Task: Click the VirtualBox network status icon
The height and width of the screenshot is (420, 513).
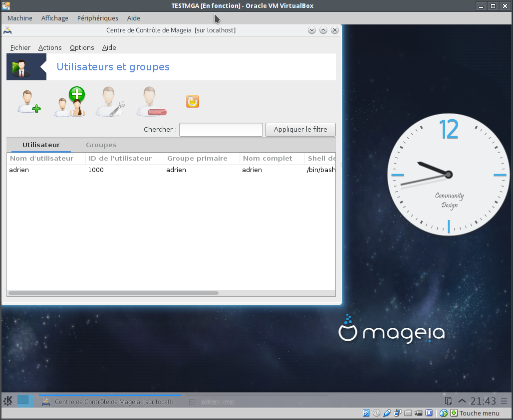Action: click(x=398, y=413)
